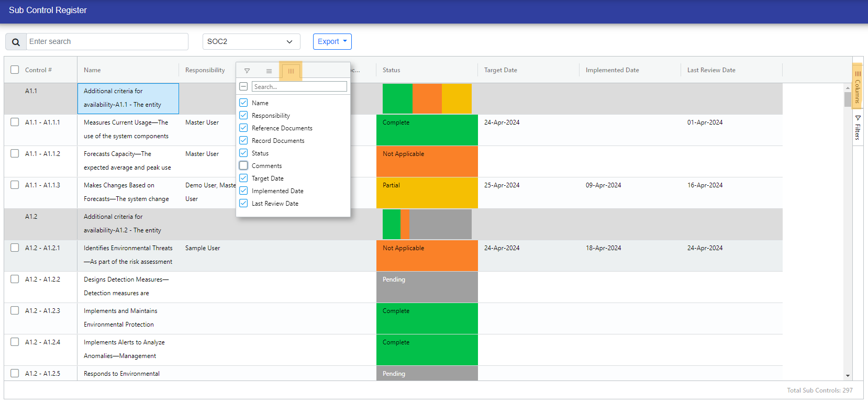The height and width of the screenshot is (414, 868).
Task: Sort by the Last Review Date header
Action: tap(711, 70)
